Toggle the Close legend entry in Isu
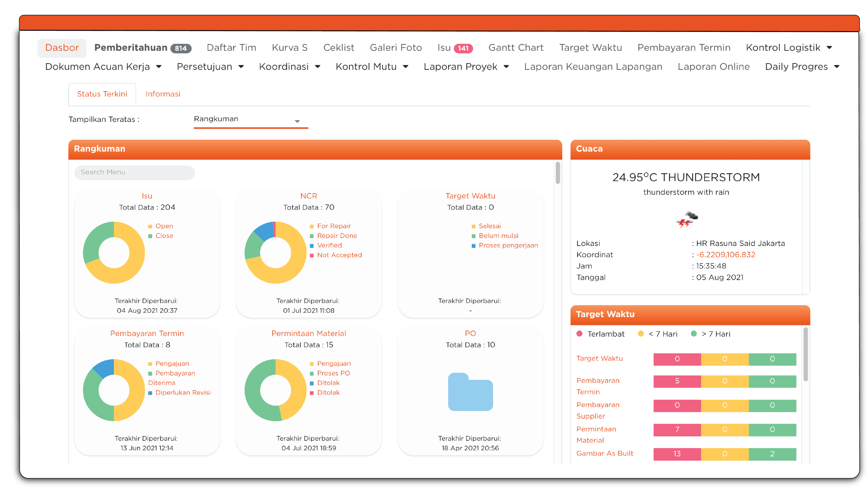 pyautogui.click(x=161, y=236)
